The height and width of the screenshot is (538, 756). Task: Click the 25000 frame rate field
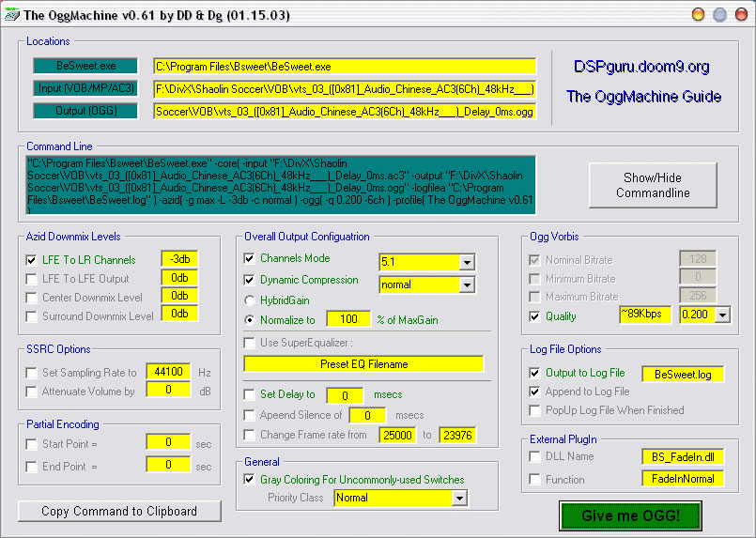click(397, 436)
